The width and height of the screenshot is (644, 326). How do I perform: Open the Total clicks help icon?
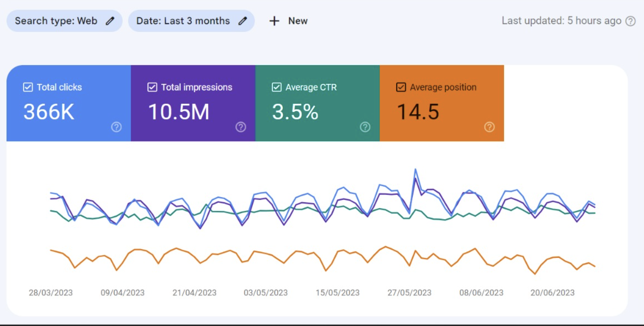pos(116,127)
